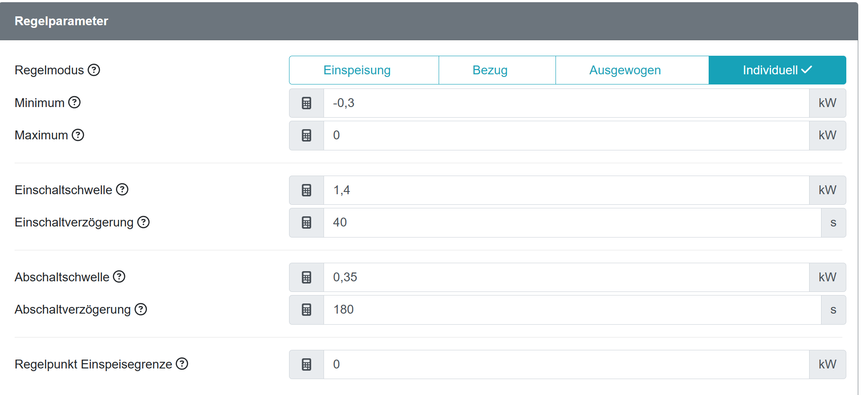Select the Individuell mode button

pos(777,70)
